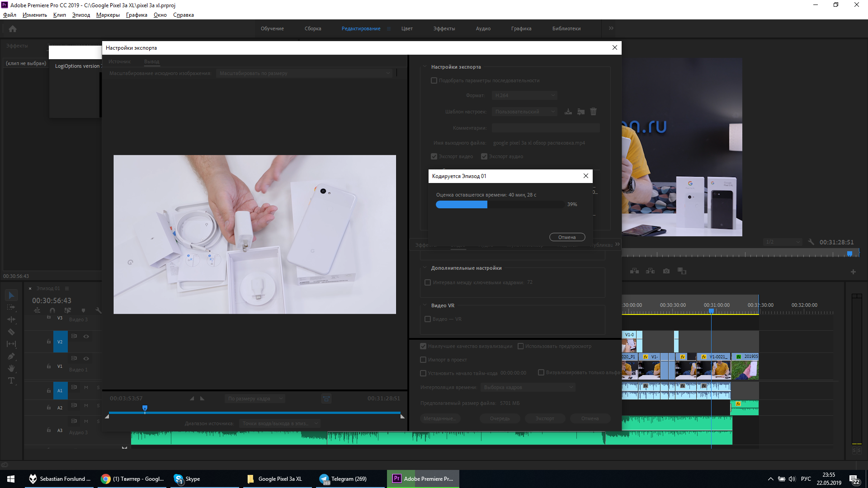Select the Razor tool
868x488 pixels.
[11, 332]
